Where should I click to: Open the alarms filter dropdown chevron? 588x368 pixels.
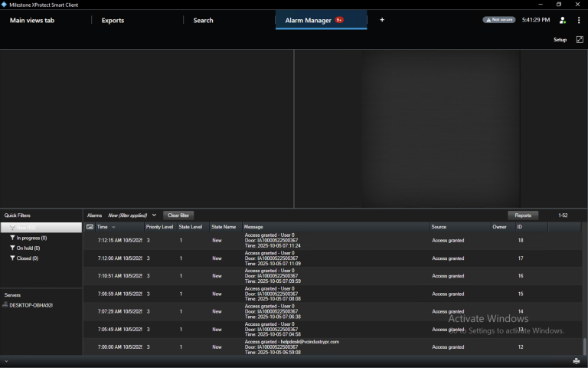coord(154,215)
